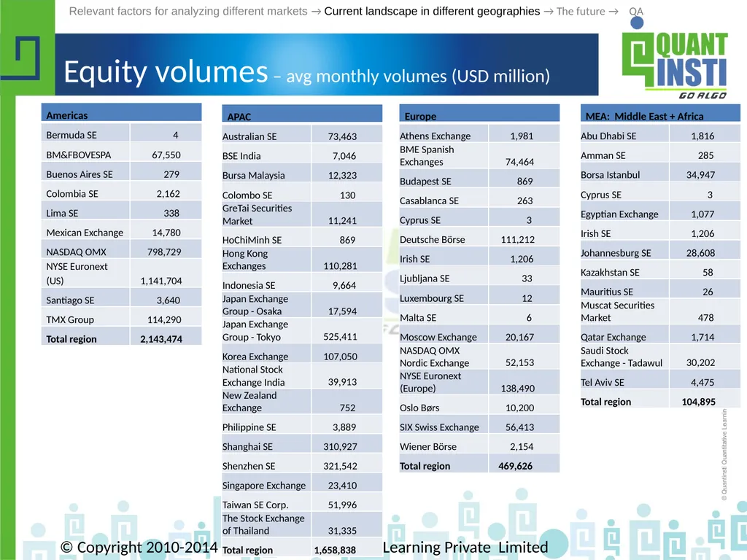The height and width of the screenshot is (560, 747).
Task: Click the 'Equity volumes' slide title
Action: [166, 72]
